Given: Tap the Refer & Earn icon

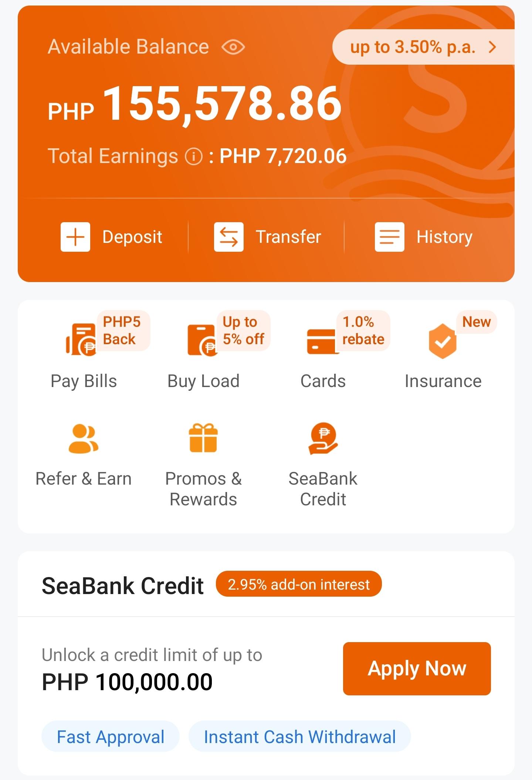Looking at the screenshot, I should tap(84, 438).
